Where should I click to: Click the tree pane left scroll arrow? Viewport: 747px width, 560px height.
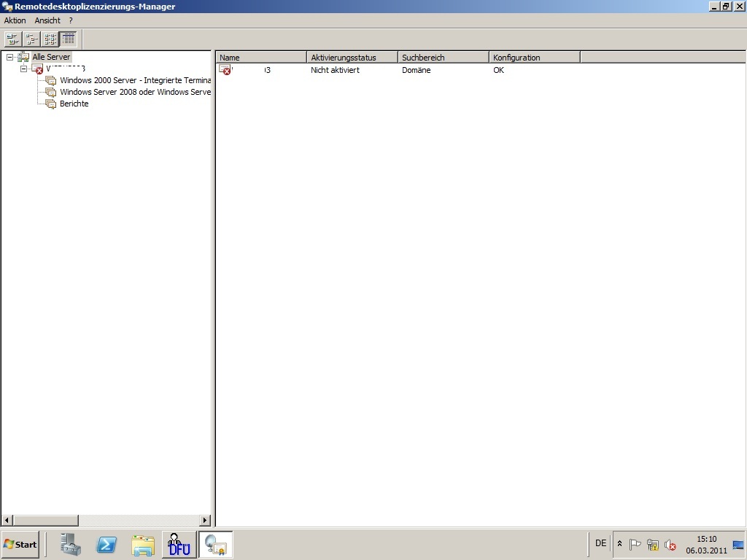pos(7,521)
